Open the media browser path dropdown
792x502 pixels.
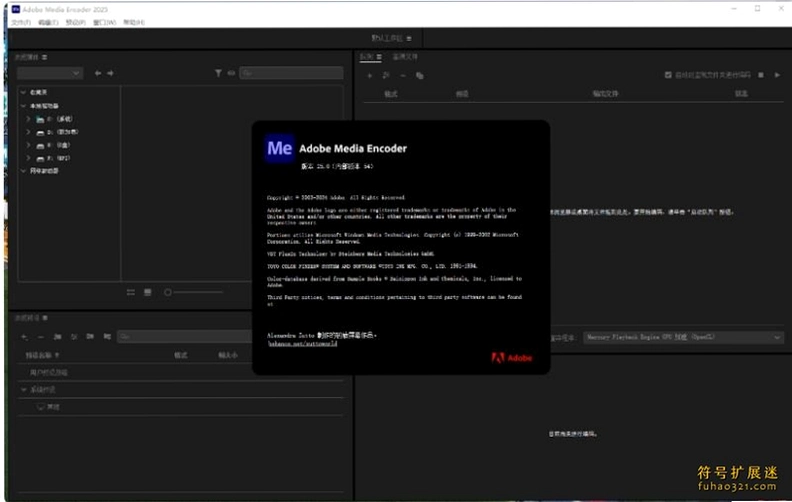point(50,73)
